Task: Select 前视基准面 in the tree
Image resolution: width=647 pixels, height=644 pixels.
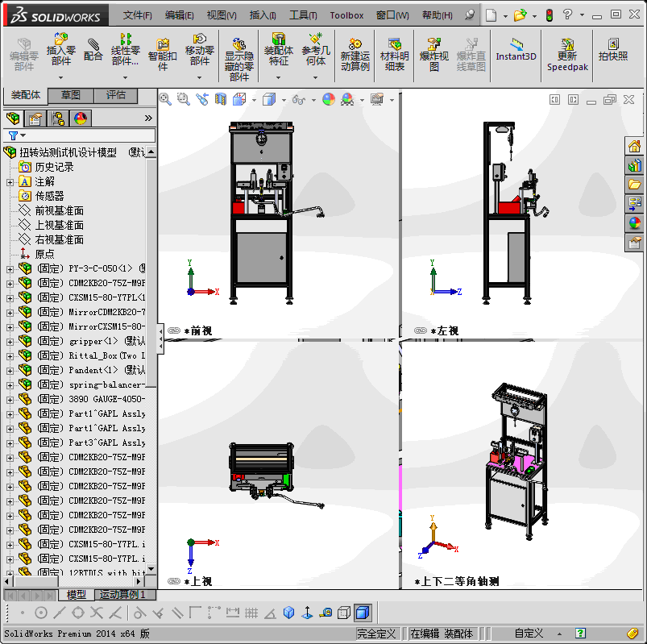Action: tap(59, 211)
